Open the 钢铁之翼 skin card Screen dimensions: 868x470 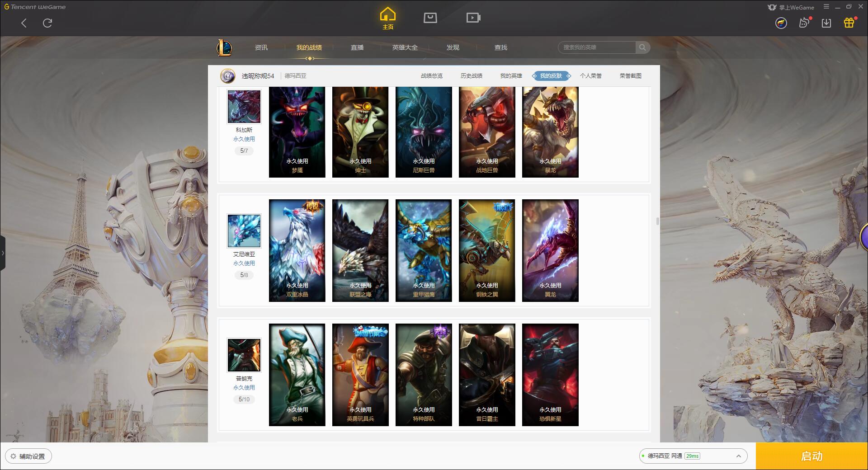pos(487,250)
